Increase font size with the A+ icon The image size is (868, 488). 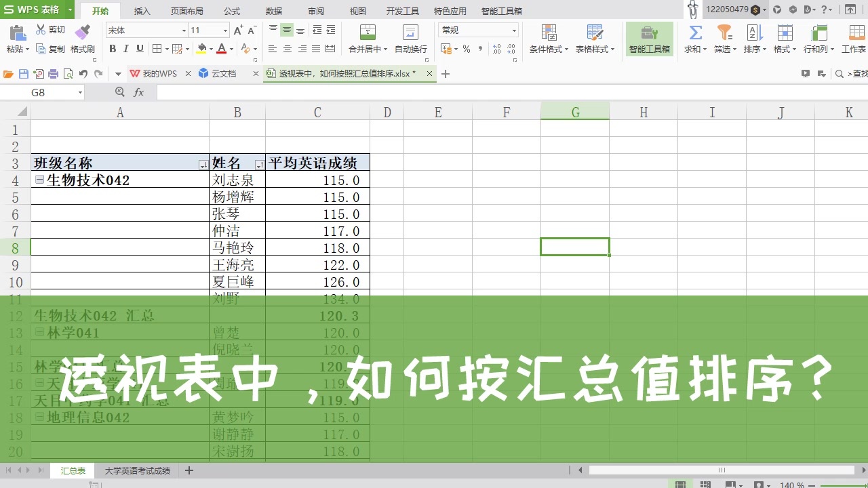[238, 30]
